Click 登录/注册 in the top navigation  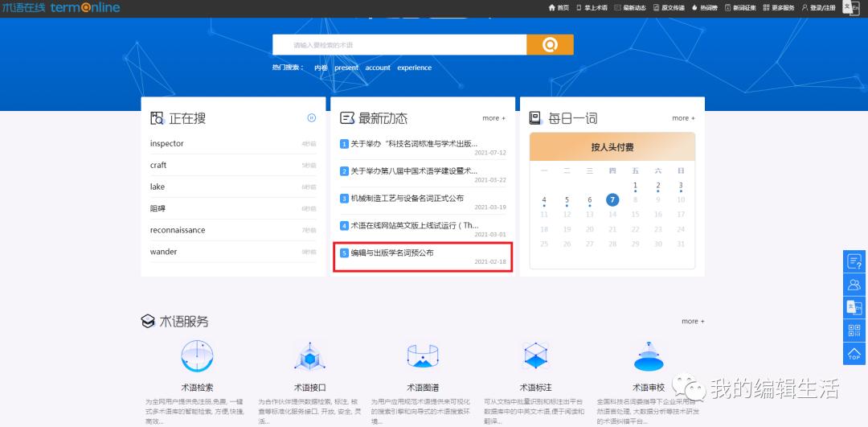[819, 8]
